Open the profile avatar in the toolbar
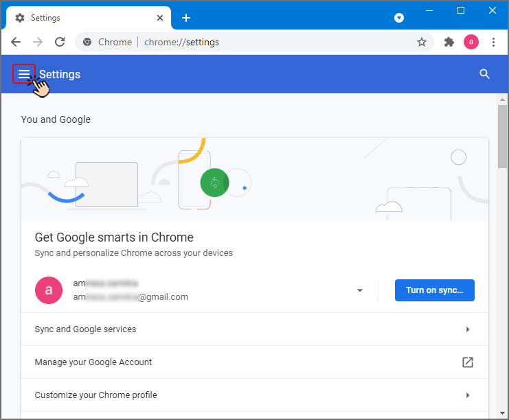This screenshot has width=509, height=420. click(471, 42)
